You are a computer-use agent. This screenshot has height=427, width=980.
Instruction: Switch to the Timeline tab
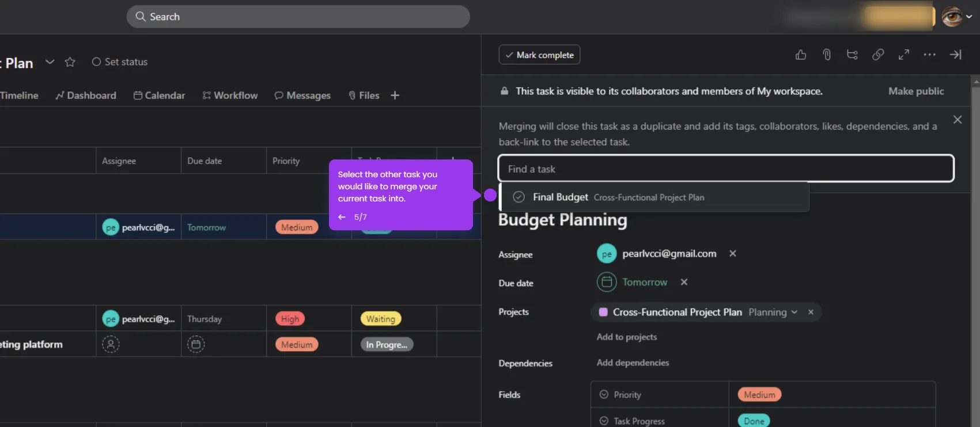(x=19, y=96)
